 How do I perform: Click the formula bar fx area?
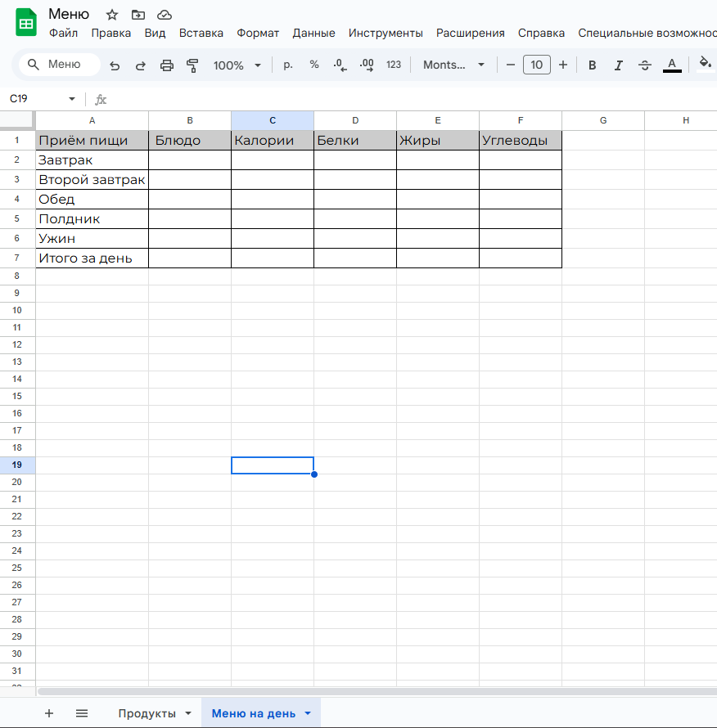point(101,99)
